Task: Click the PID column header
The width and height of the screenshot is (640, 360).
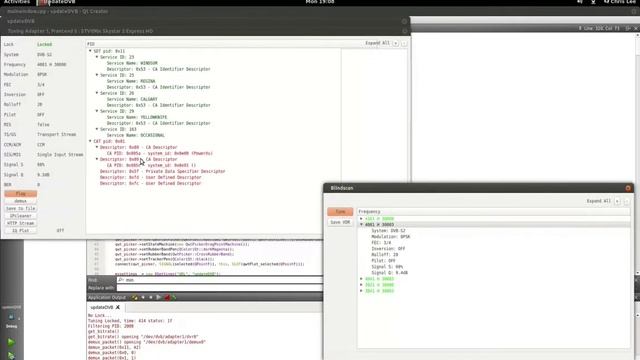Action: pyautogui.click(x=213, y=44)
